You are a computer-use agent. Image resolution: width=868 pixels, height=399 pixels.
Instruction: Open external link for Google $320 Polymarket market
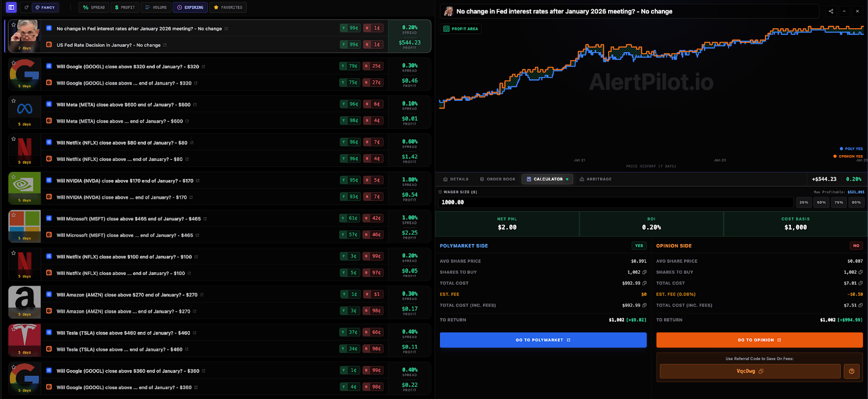[203, 67]
